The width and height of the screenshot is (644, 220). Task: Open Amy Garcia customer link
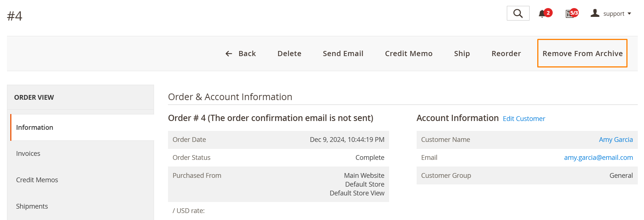616,140
